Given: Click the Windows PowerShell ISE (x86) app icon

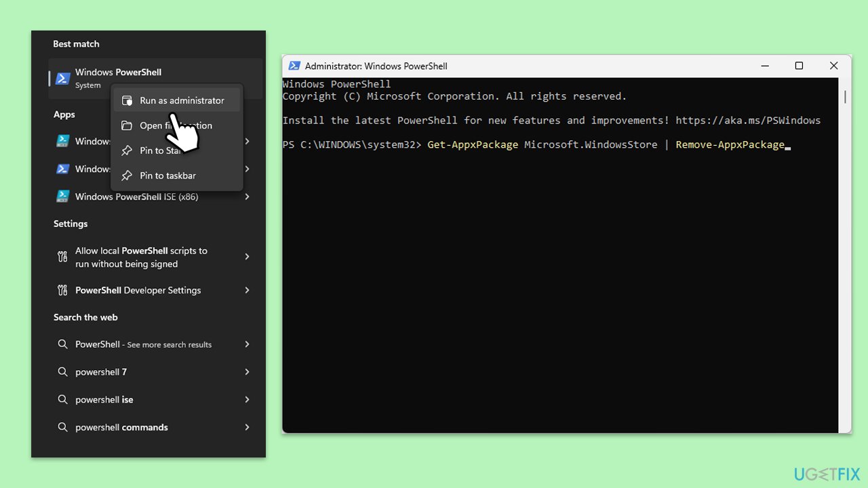Looking at the screenshot, I should (63, 197).
